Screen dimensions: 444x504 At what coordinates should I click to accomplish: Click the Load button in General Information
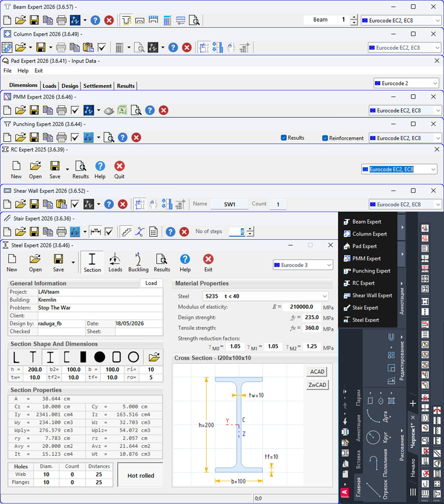click(151, 283)
